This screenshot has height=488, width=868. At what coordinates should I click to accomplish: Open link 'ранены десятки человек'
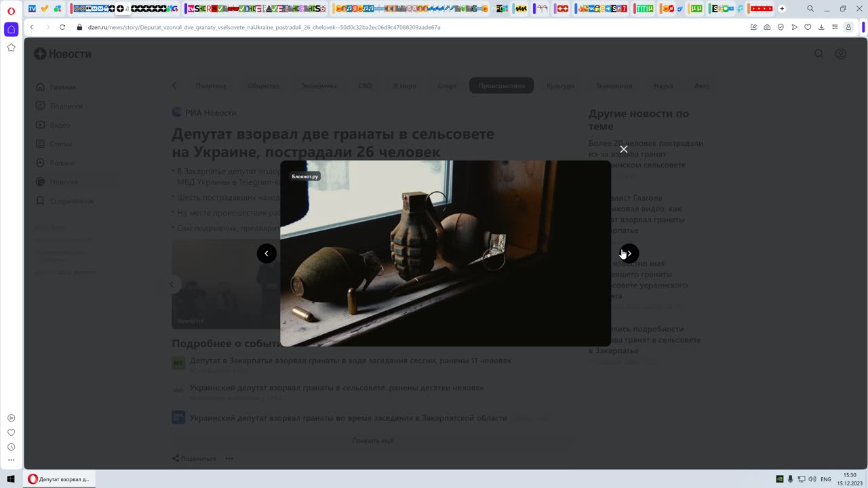click(x=337, y=388)
